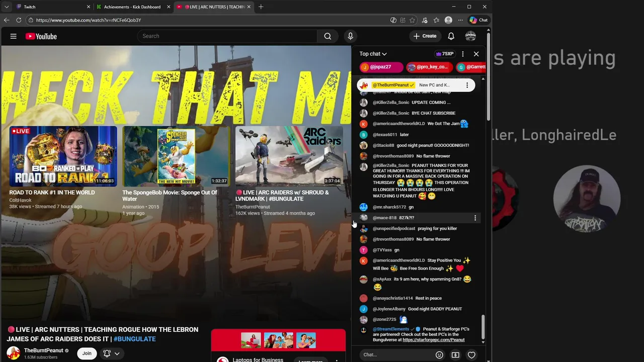This screenshot has height=362, width=644.
Task: Open The SpongeBob Movie title link
Action: tap(170, 196)
